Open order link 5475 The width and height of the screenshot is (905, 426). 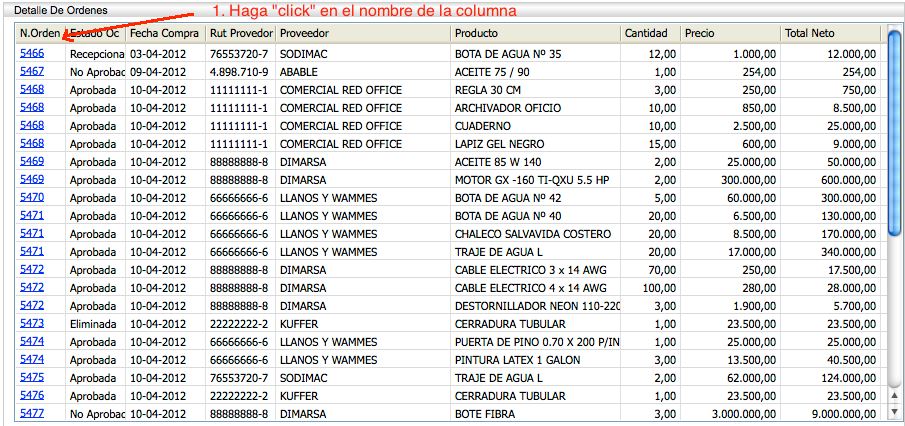[32, 377]
